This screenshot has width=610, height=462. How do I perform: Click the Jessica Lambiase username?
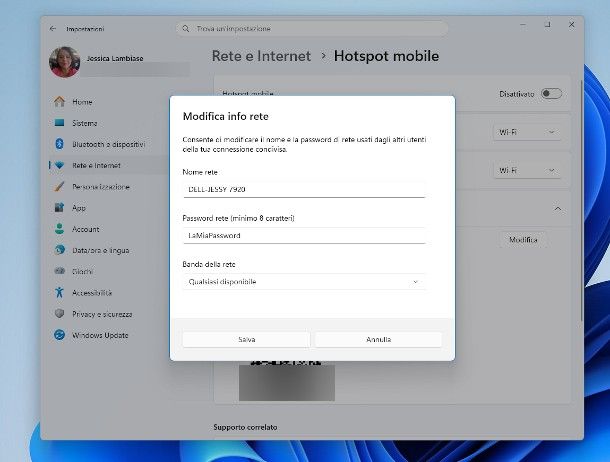(x=115, y=58)
